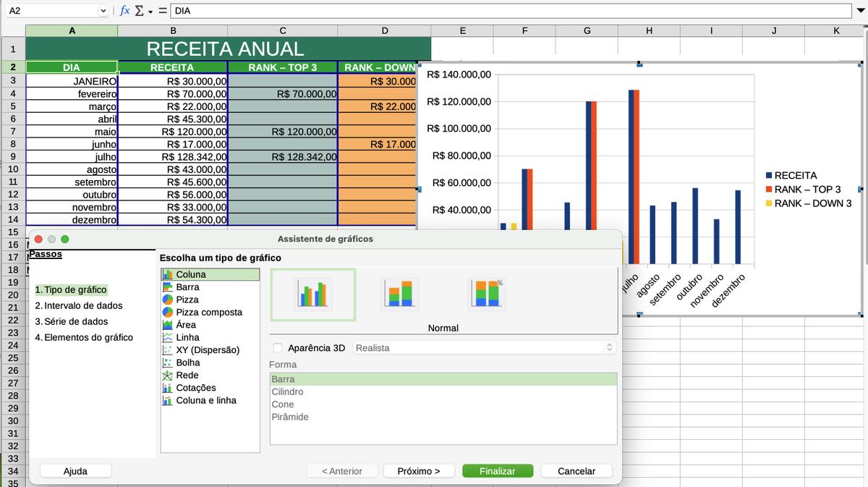Click the RECEITA ANUAL title cell
This screenshot has width=868, height=487.
coord(229,48)
